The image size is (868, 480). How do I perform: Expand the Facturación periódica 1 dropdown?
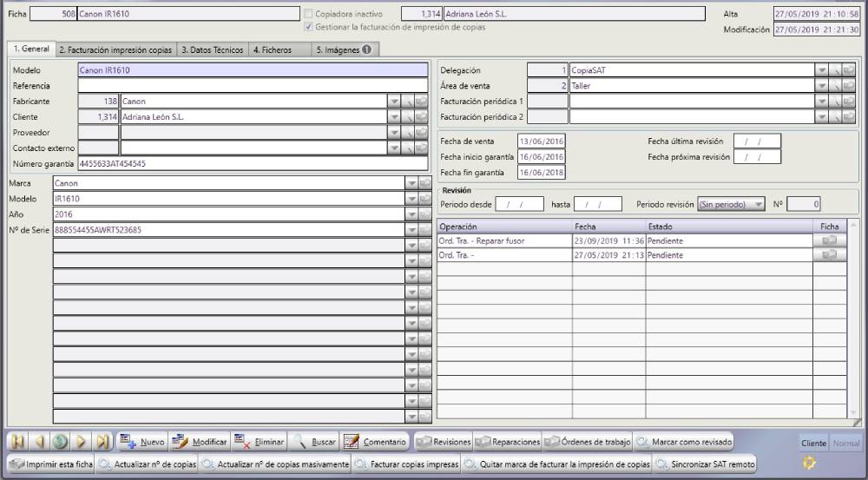point(821,102)
